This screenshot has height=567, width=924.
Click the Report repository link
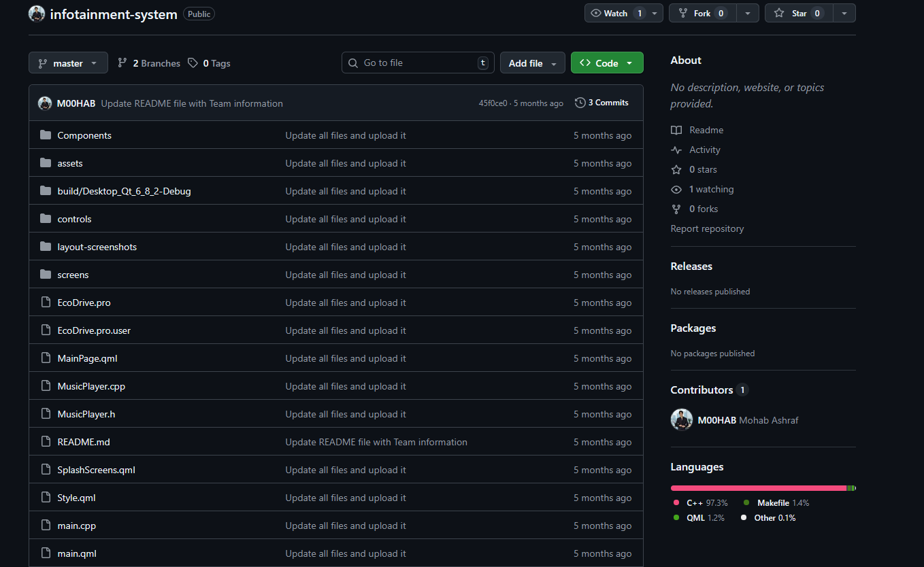tap(707, 228)
